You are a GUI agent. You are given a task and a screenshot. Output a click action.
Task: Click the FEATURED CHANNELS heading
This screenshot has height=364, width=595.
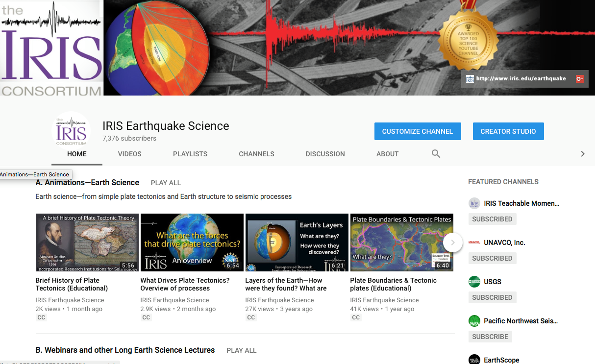point(503,182)
